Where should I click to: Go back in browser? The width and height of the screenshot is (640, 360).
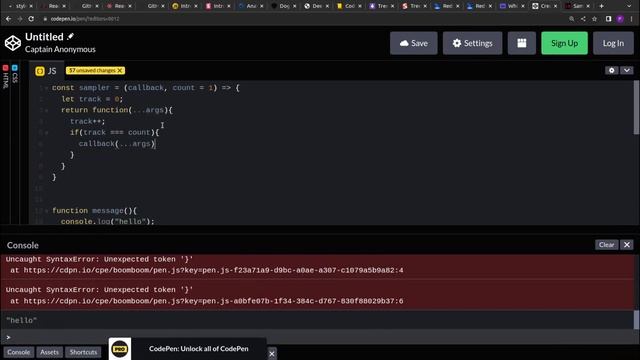[x=9, y=19]
